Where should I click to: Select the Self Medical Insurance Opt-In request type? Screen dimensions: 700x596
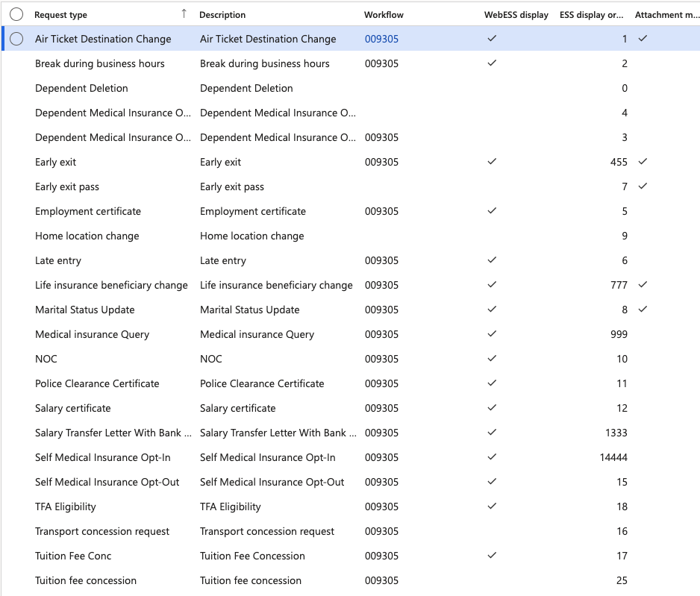[103, 458]
